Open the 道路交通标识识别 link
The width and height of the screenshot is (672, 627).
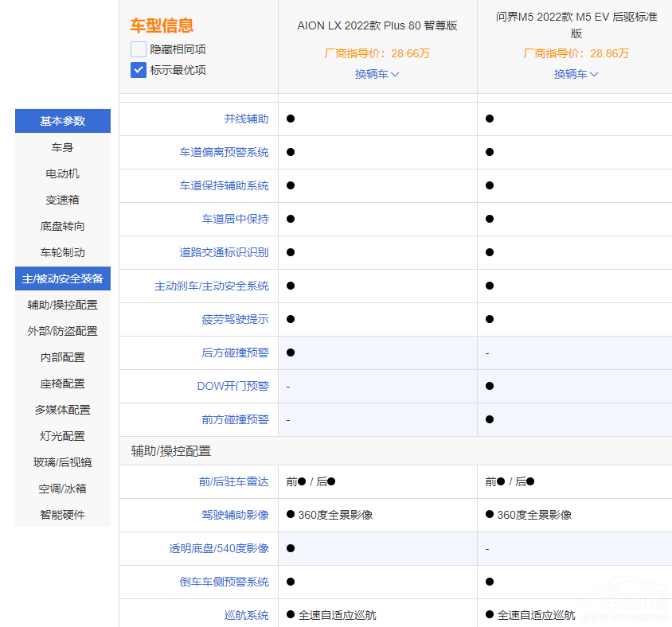[x=224, y=252]
